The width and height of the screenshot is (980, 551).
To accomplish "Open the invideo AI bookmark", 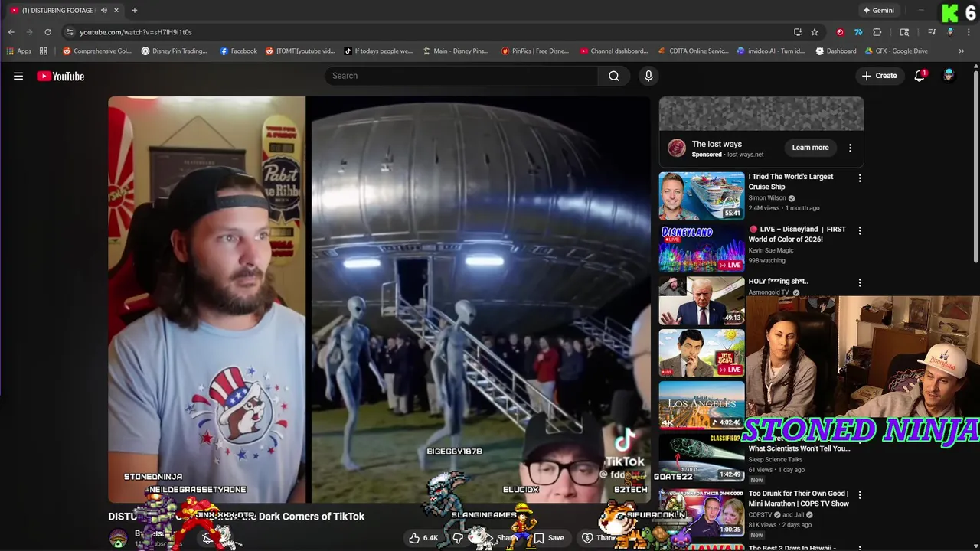I will pyautogui.click(x=771, y=51).
